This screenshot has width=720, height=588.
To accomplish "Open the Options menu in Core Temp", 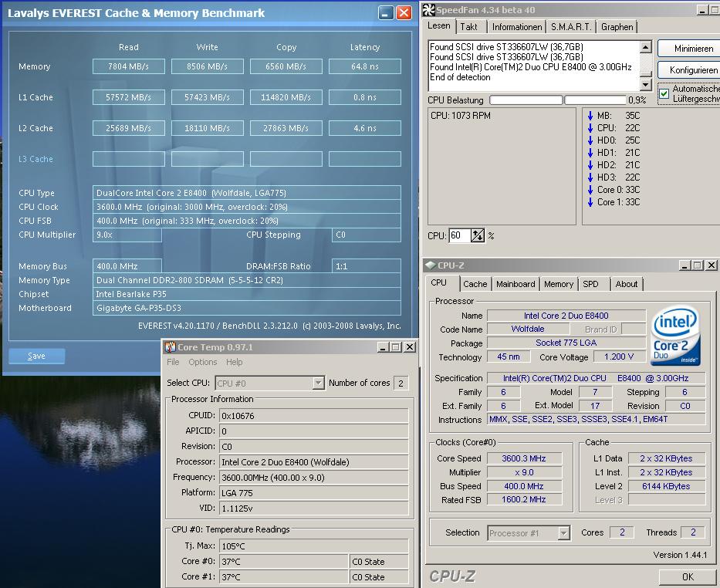I will [x=202, y=362].
